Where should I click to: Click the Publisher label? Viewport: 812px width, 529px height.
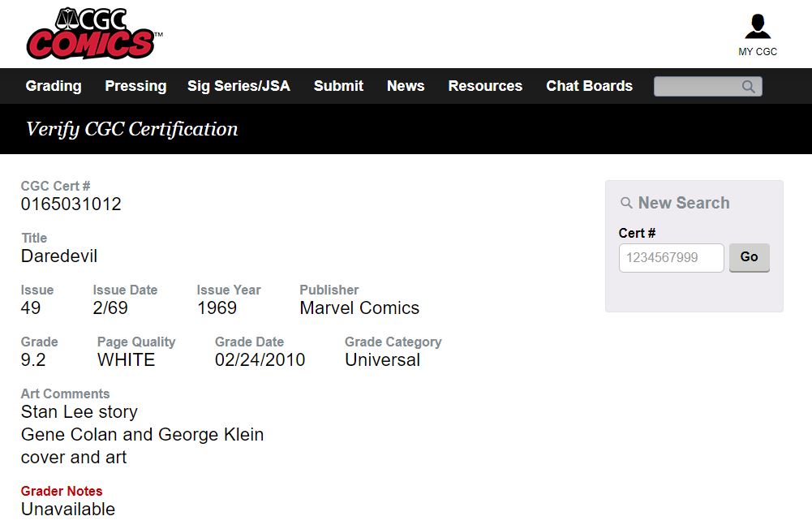click(x=329, y=290)
